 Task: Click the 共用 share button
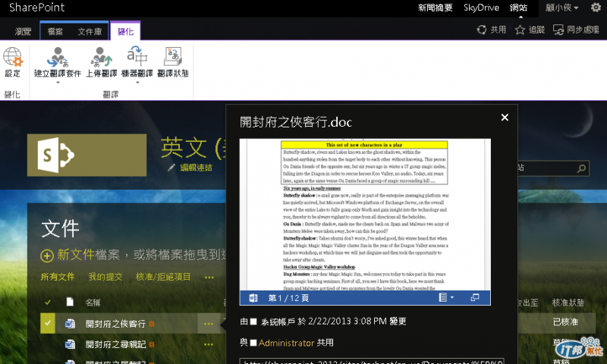(x=492, y=30)
